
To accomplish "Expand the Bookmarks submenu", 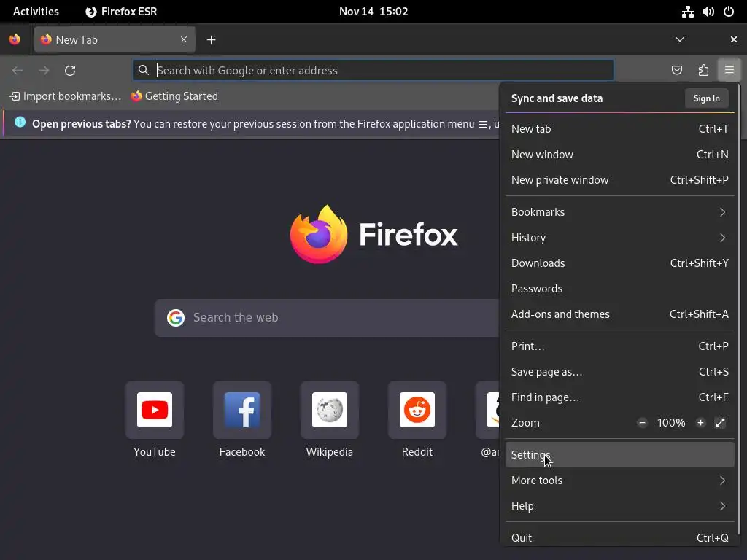I will [619, 212].
